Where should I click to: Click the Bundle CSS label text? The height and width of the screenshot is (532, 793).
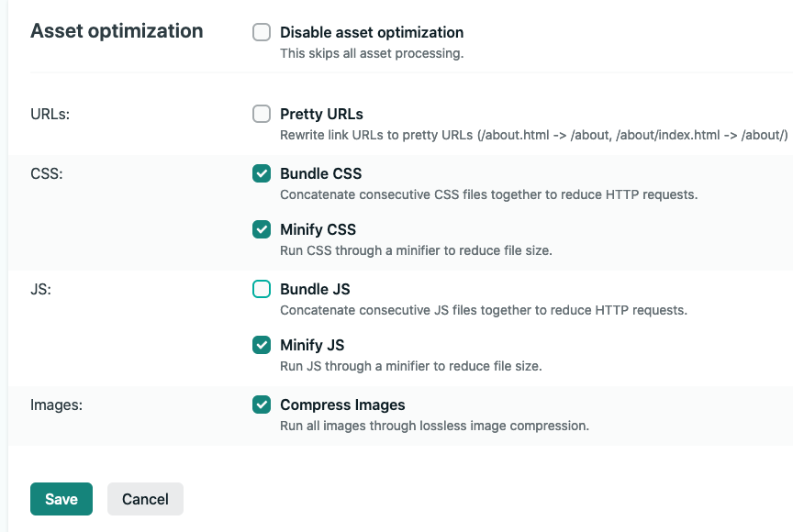click(x=320, y=173)
